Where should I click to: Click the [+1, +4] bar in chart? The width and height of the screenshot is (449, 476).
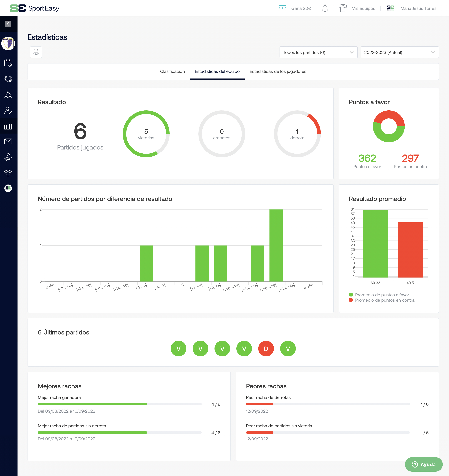click(x=202, y=263)
